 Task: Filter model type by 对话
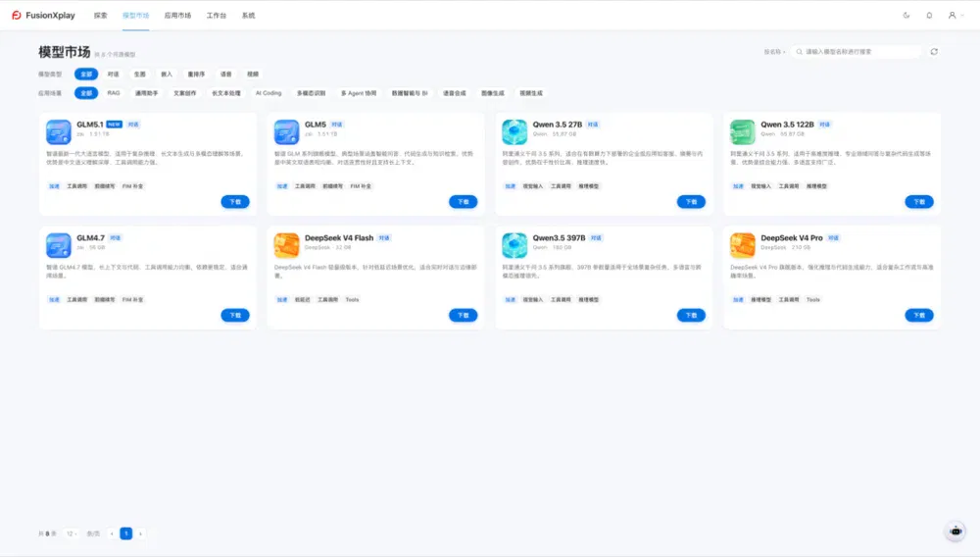coord(113,75)
